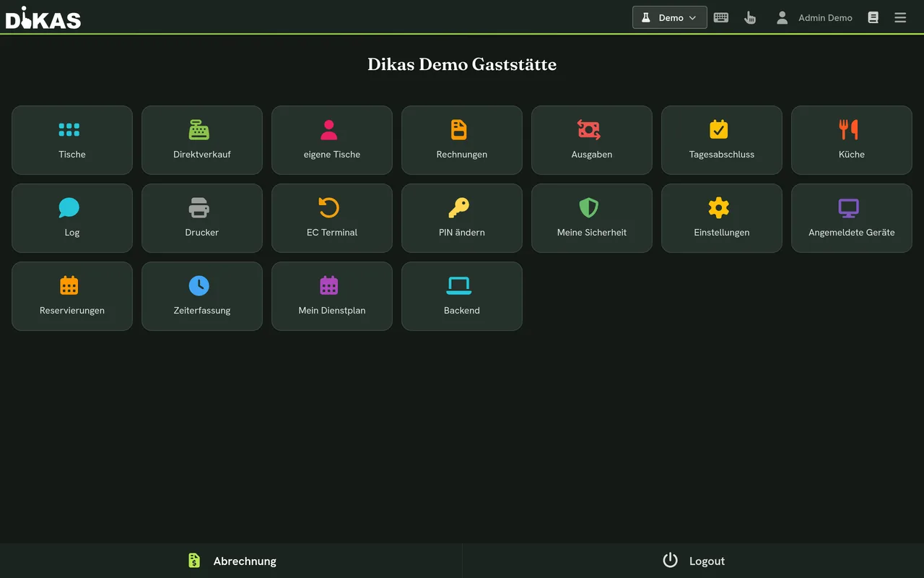
Task: Open the Tische tile with grid icon
Action: (x=72, y=140)
